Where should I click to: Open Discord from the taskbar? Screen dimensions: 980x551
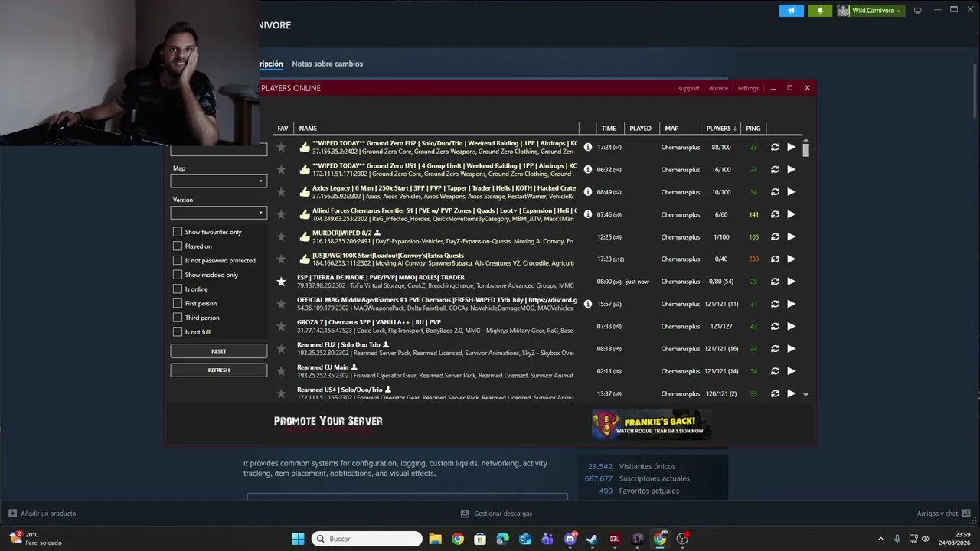[x=570, y=539]
